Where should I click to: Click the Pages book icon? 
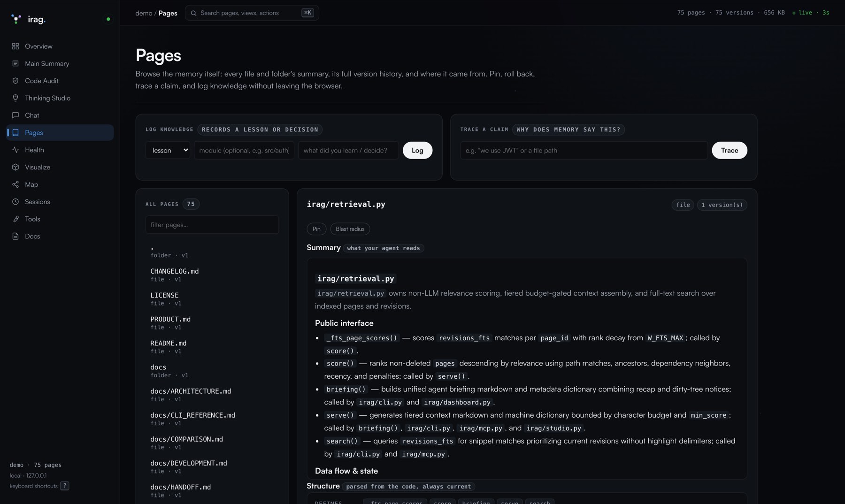point(15,132)
